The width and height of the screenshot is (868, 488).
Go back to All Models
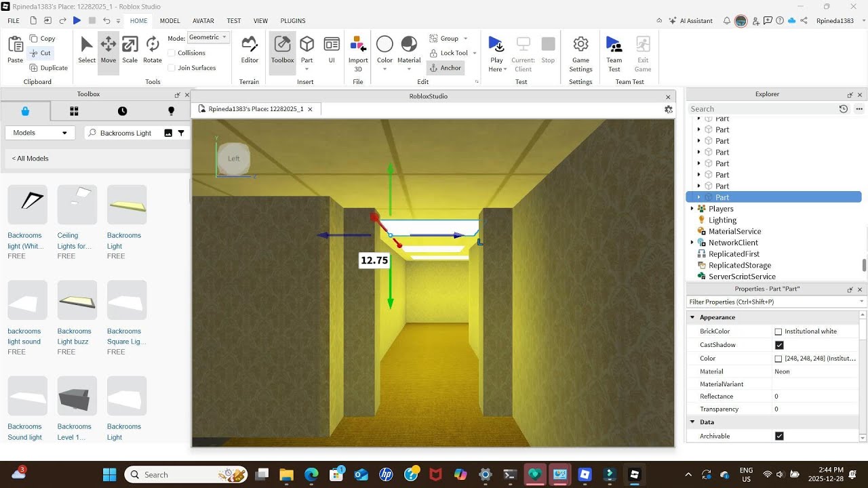tap(31, 159)
